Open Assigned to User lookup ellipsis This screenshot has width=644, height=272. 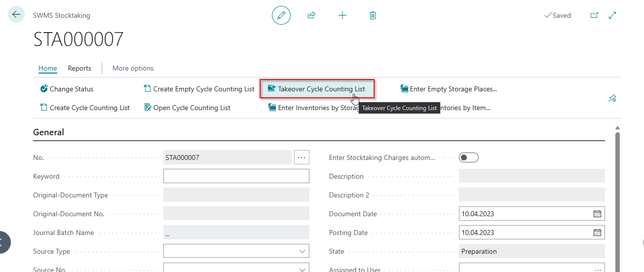point(598,270)
